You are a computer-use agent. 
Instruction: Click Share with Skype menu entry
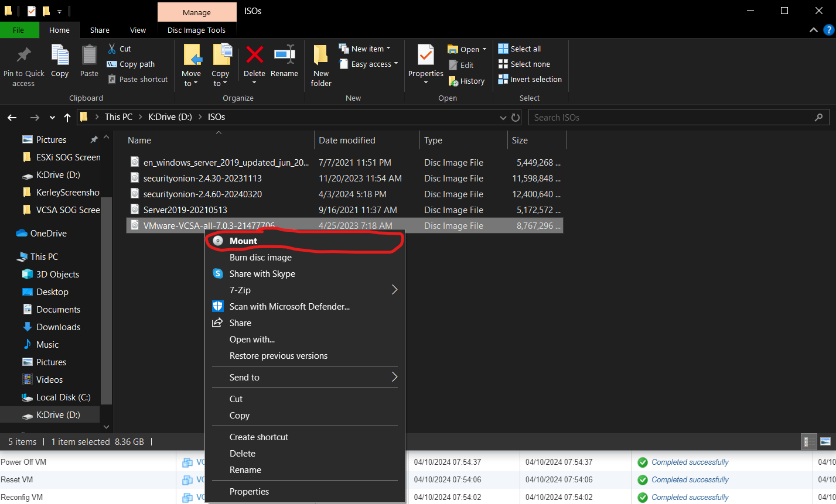pyautogui.click(x=305, y=273)
